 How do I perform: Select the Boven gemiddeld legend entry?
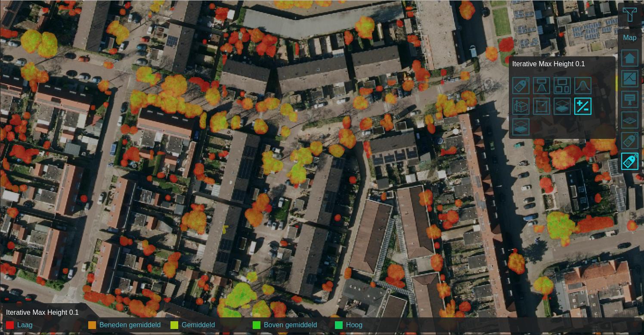point(290,325)
